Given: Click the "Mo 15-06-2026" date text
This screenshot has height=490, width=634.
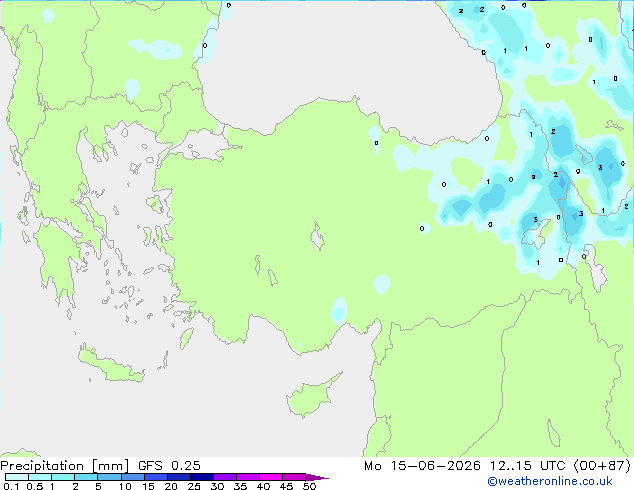Looking at the screenshot, I should (x=422, y=466).
